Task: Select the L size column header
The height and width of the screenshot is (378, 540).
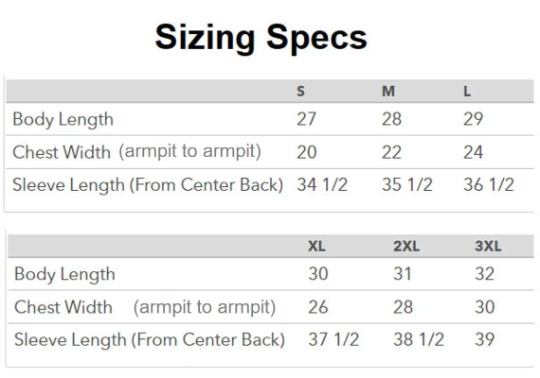Action: pyautogui.click(x=467, y=91)
